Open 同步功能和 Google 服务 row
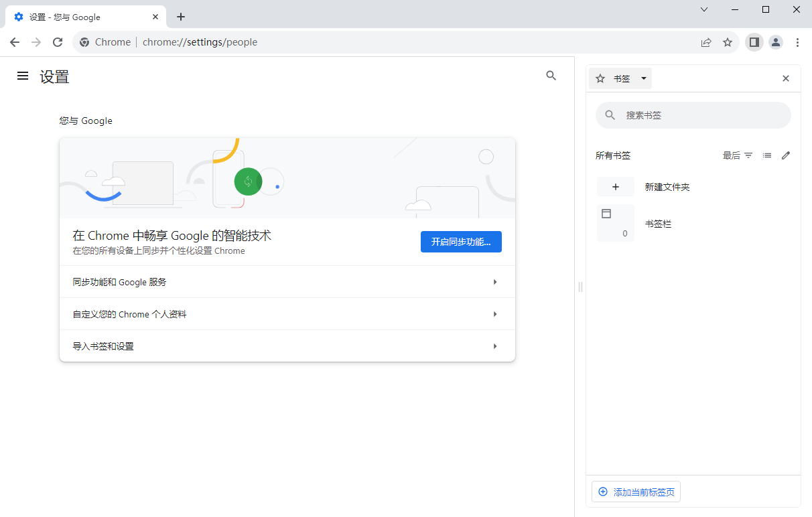The image size is (812, 517). pyautogui.click(x=287, y=282)
